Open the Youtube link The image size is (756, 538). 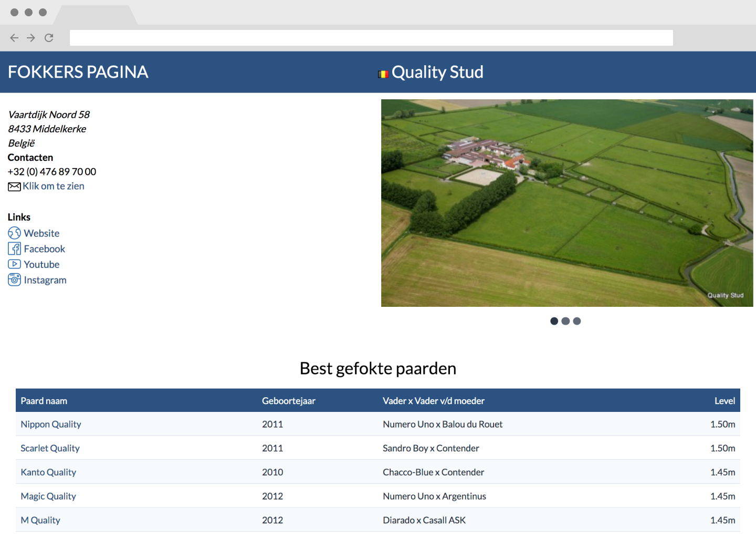point(41,264)
